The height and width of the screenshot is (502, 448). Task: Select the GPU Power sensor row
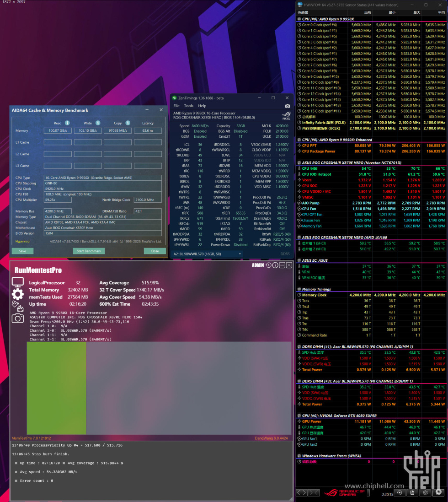[x=372, y=421]
